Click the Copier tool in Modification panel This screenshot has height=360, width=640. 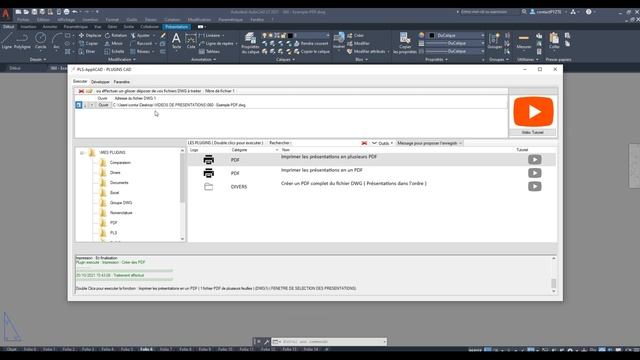point(89,43)
